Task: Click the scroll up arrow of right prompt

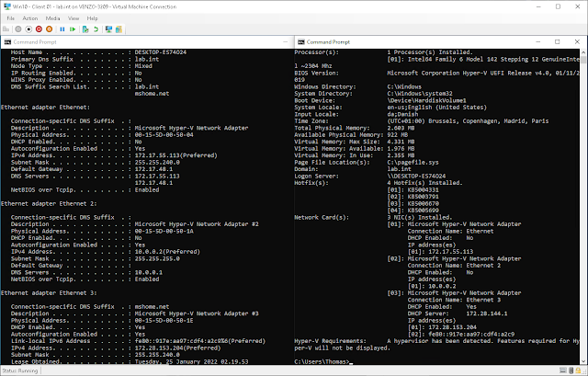Action: pyautogui.click(x=583, y=51)
